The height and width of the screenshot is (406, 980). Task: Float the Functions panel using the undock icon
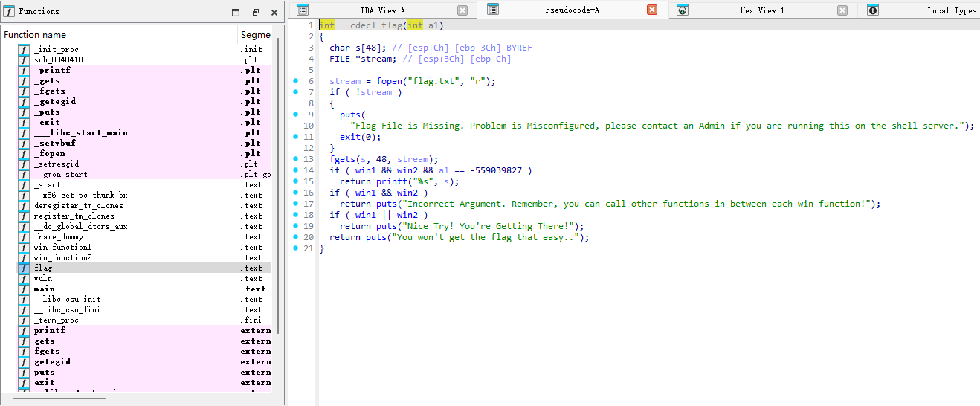click(255, 12)
